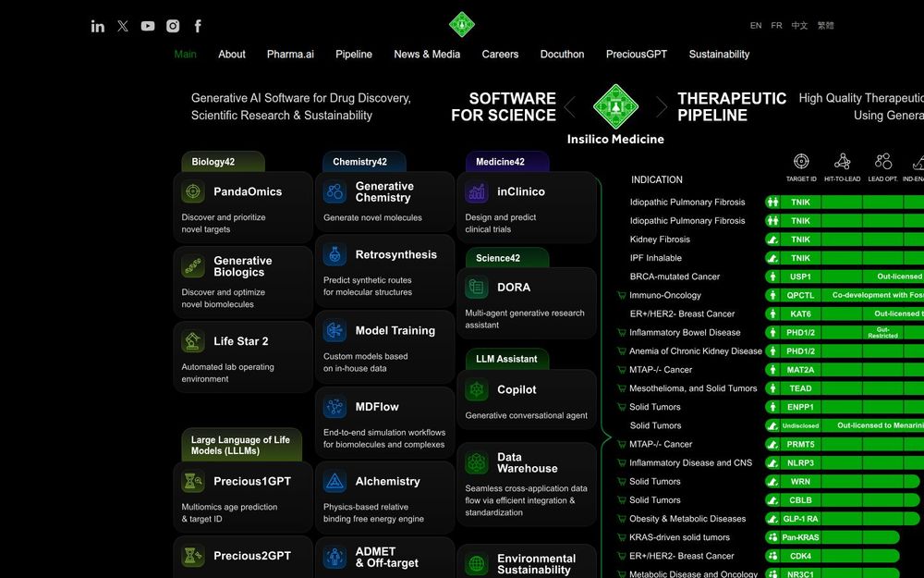Select the Retrosynthesis flask icon
This screenshot has height=578, width=924.
point(334,254)
